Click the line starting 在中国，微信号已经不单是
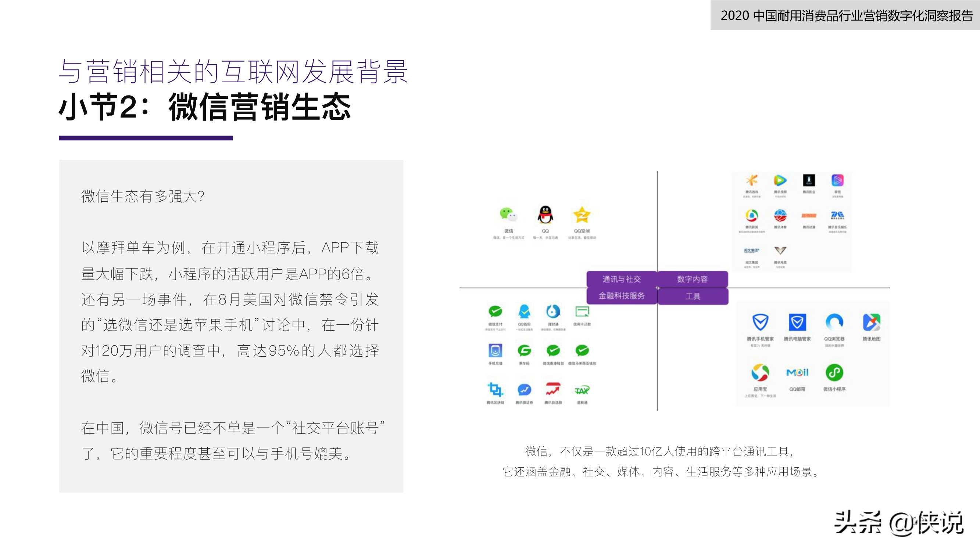 (233, 428)
